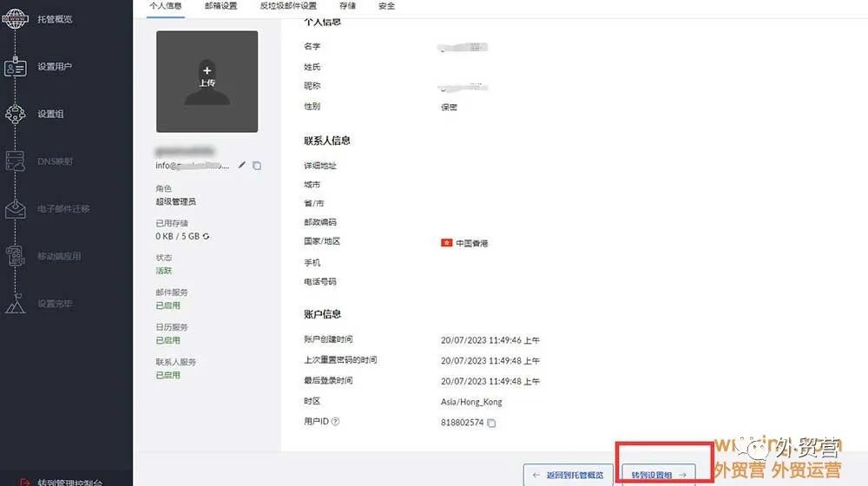Upload a profile photo via 上传

[207, 82]
